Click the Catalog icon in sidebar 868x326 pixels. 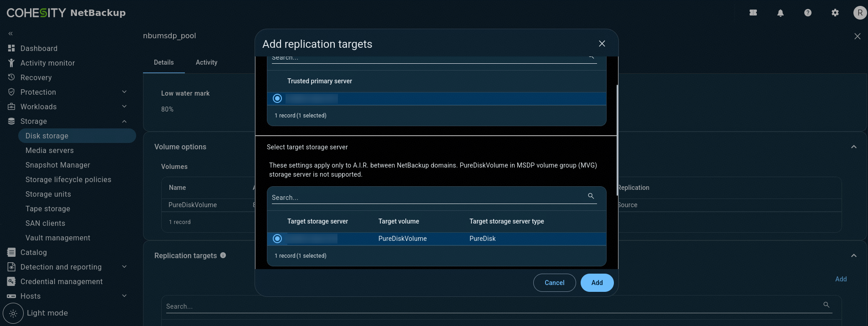point(11,252)
